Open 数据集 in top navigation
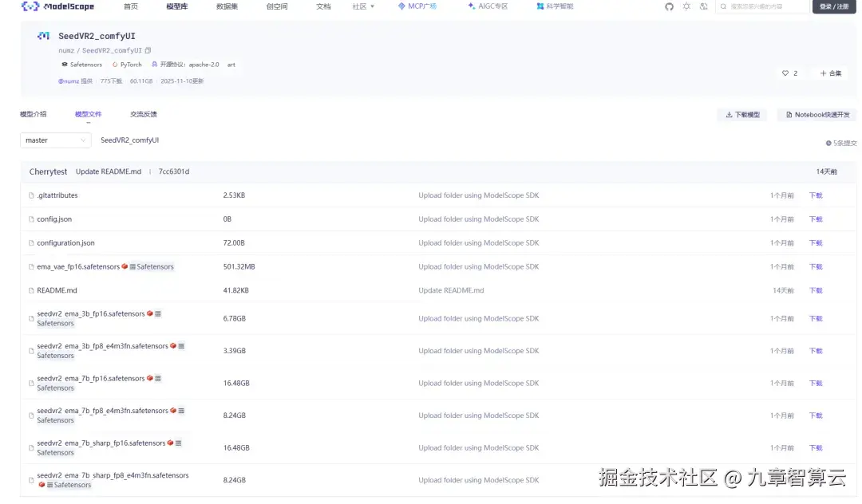Image resolution: width=862 pixels, height=504 pixels. tap(227, 6)
